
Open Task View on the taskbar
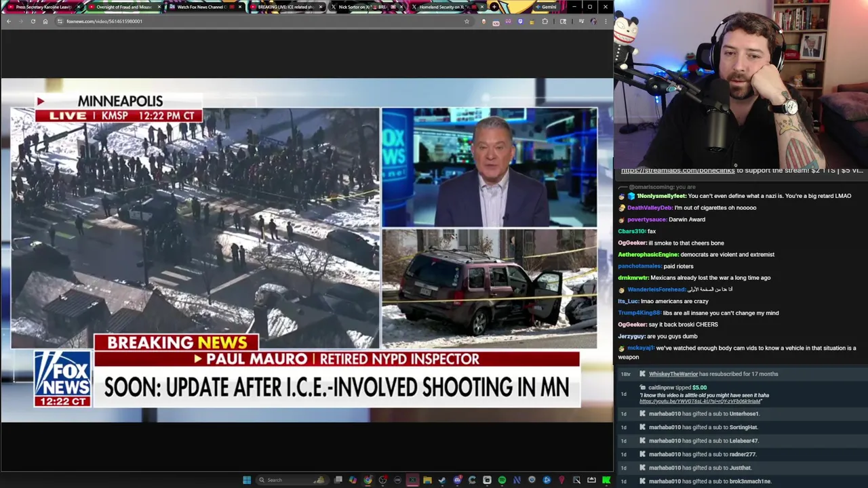(x=338, y=480)
